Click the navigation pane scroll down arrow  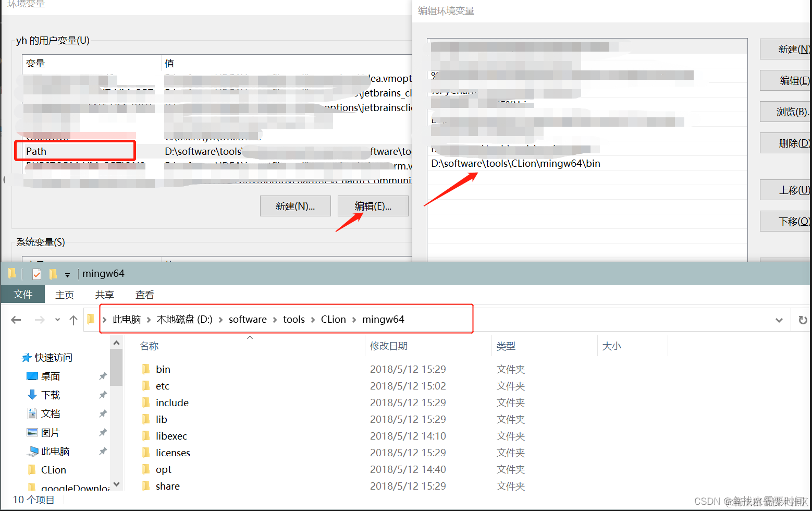pos(116,484)
